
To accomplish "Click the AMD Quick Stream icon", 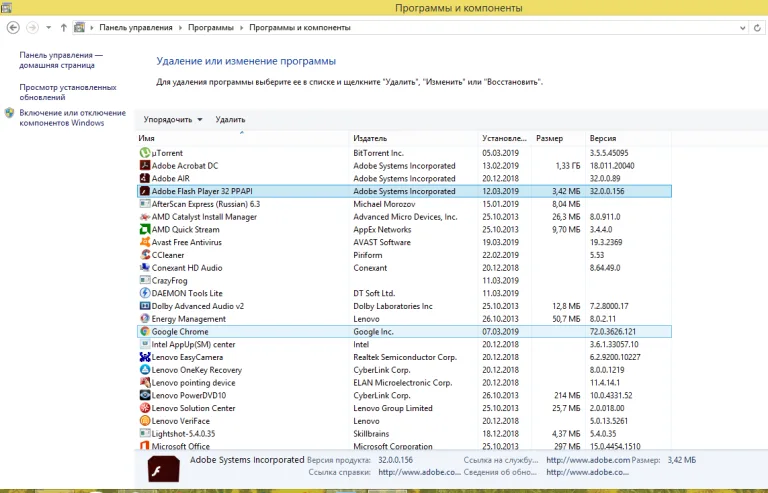I will [x=144, y=229].
